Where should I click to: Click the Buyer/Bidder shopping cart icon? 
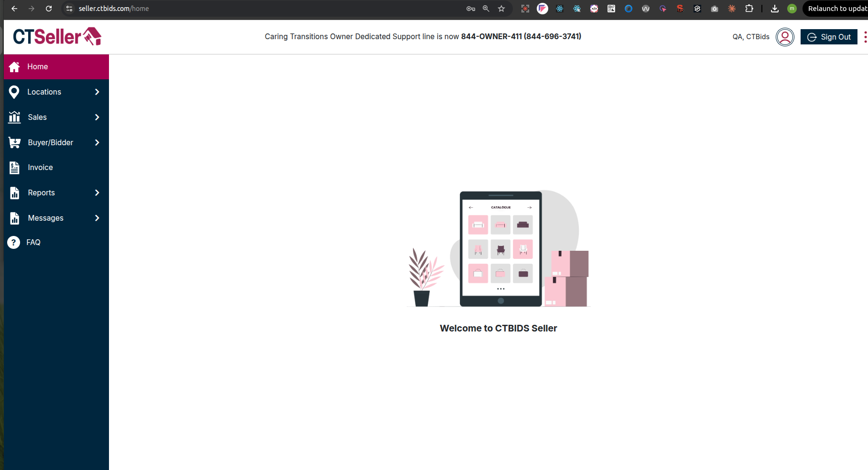(15, 142)
